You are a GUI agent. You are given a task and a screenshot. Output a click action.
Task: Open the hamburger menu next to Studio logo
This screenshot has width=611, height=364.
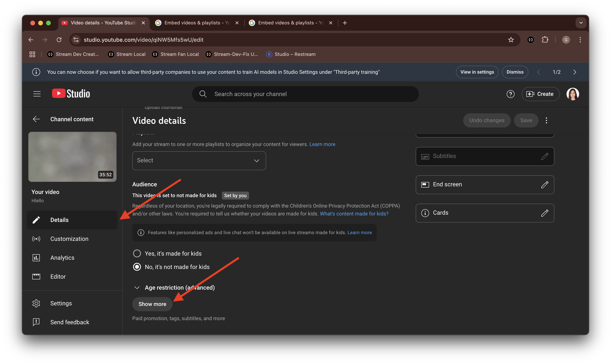(x=37, y=94)
